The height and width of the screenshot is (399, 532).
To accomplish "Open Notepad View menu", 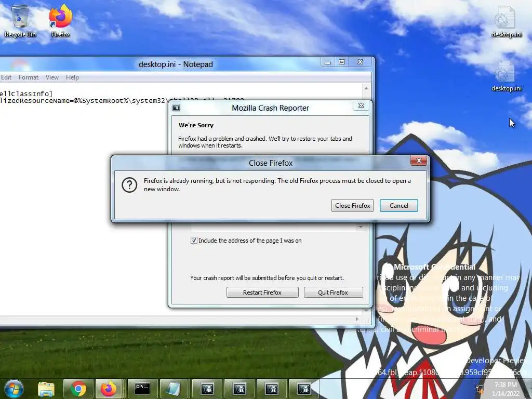I will pos(52,77).
